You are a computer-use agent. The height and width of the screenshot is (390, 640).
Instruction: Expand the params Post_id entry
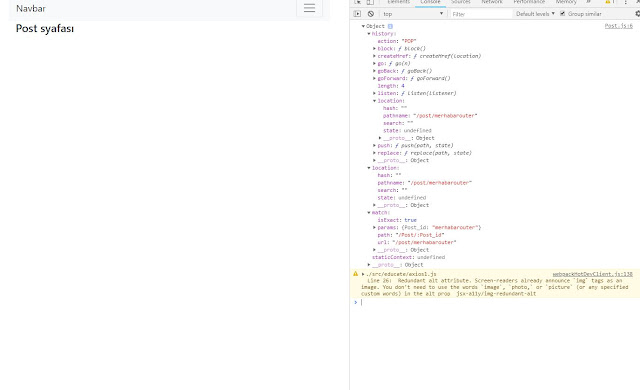374,227
